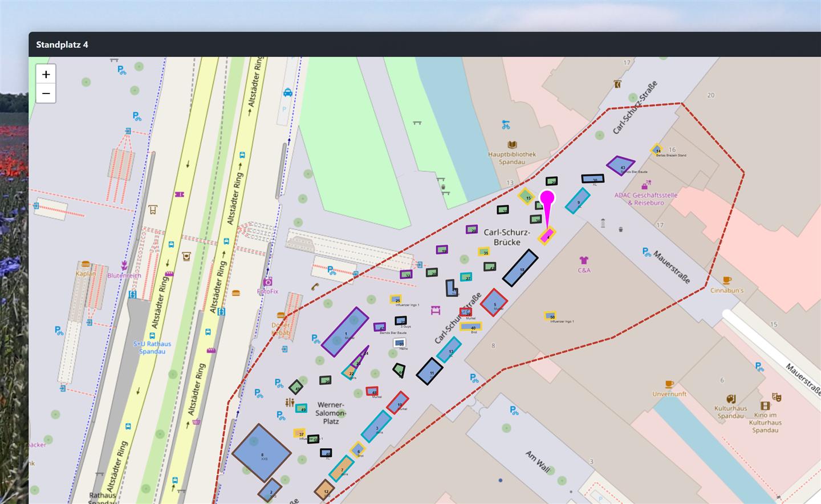Click the Hauptbibliothek Spandau book icon

point(512,145)
